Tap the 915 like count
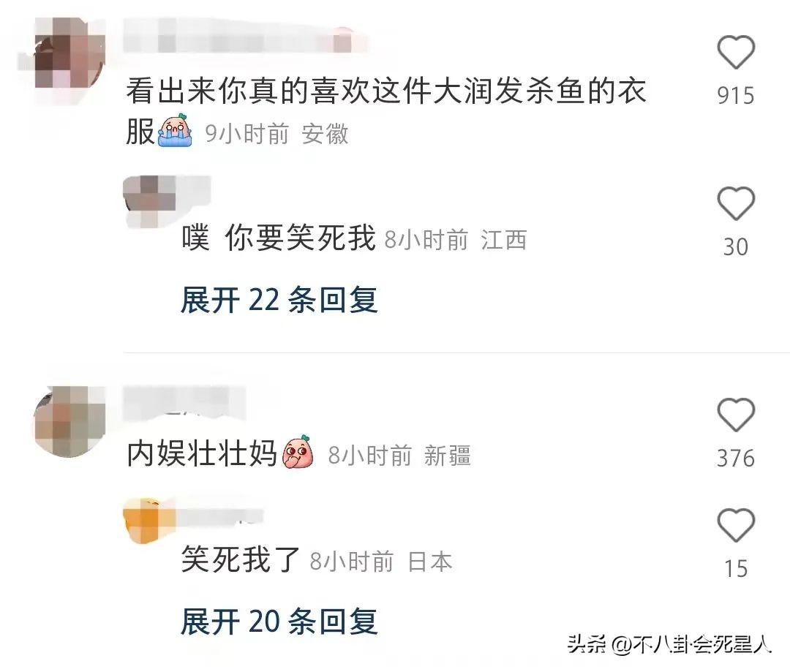Image resolution: width=790 pixels, height=672 pixels. point(736,95)
